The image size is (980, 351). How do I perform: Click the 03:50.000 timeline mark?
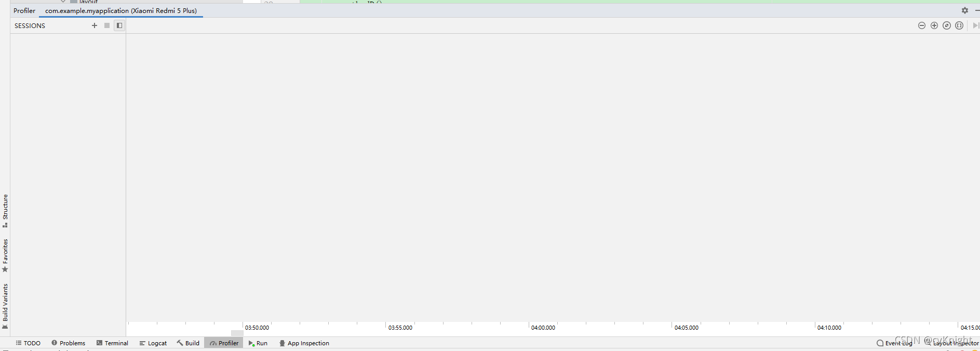[x=257, y=328]
